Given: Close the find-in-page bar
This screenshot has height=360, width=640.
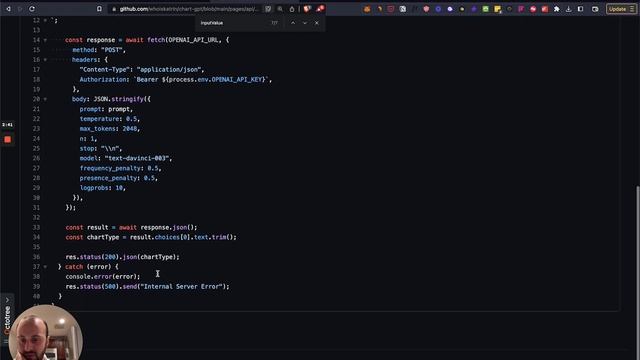Looking at the screenshot, I should pos(316,23).
